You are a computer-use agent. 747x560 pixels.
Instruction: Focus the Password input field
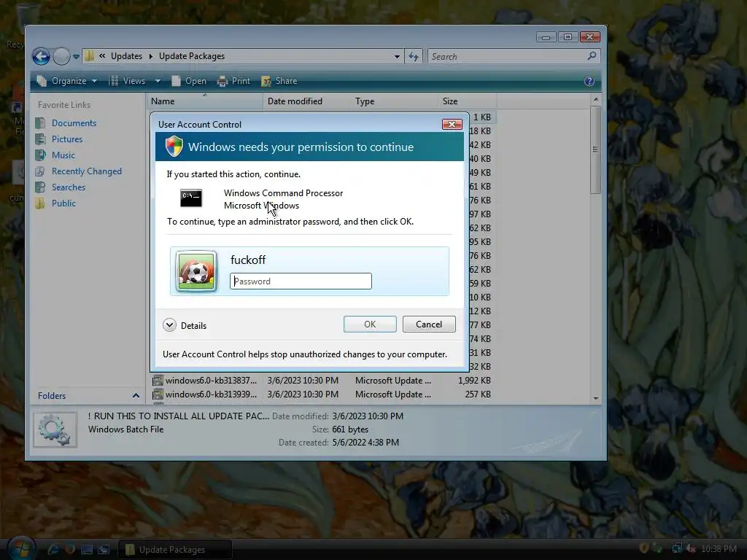(x=301, y=281)
